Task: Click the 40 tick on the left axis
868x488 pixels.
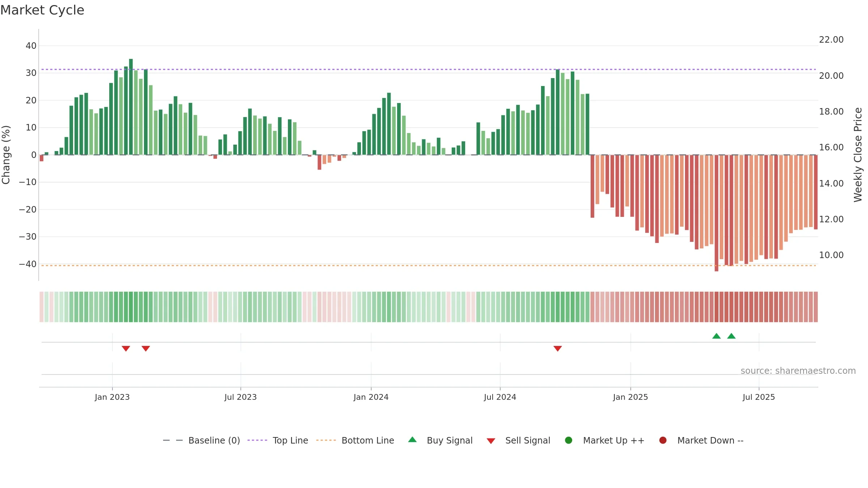Action: tap(31, 46)
